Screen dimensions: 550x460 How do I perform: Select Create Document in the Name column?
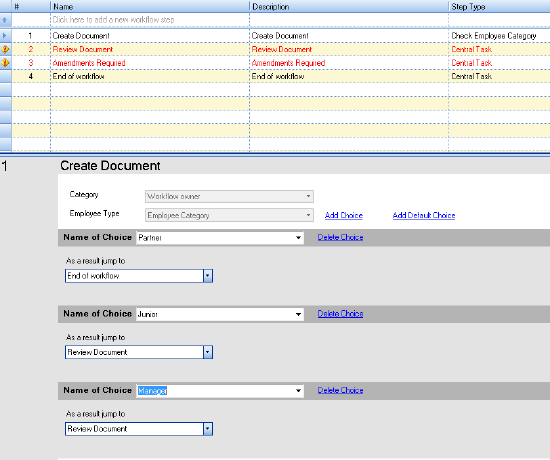(x=81, y=36)
